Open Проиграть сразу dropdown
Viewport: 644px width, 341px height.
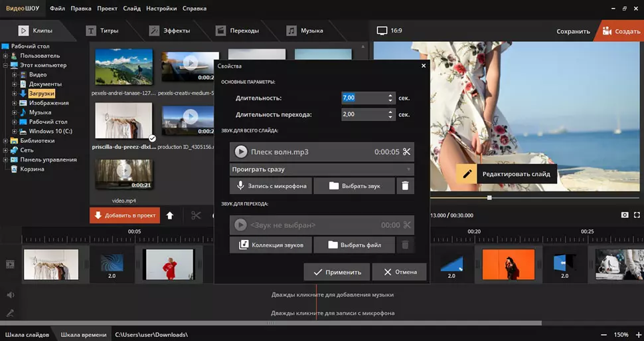(x=322, y=170)
